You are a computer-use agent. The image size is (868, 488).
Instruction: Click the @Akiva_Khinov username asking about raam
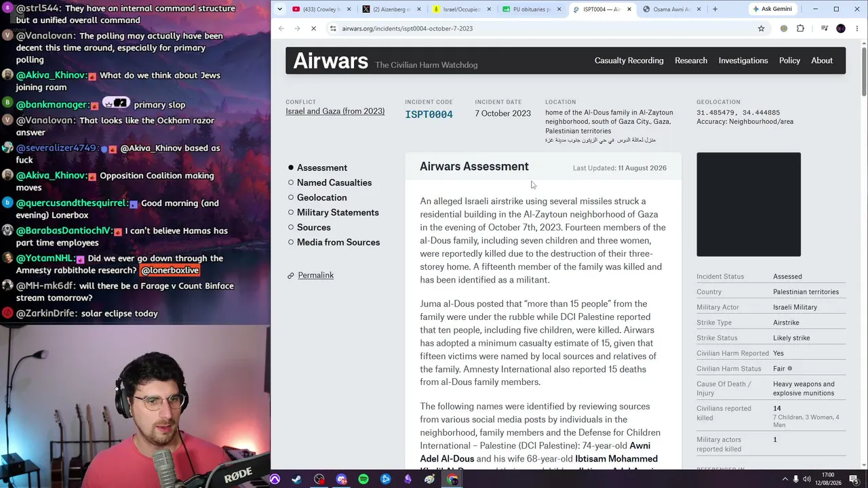coord(51,75)
